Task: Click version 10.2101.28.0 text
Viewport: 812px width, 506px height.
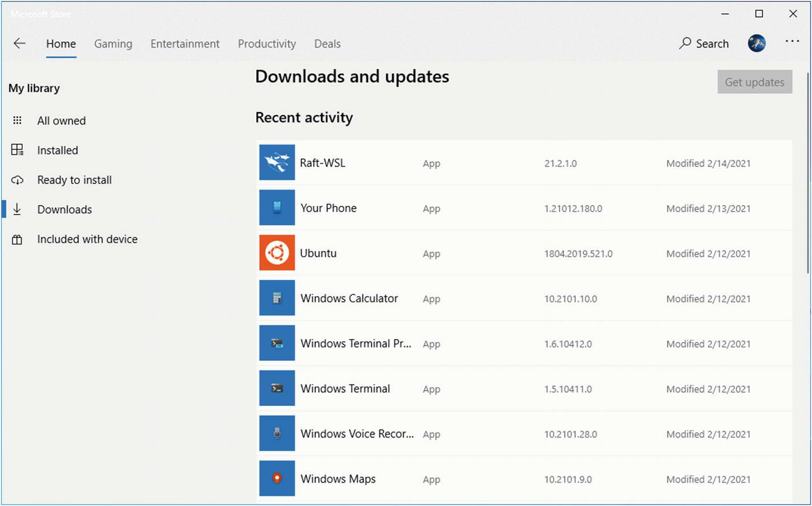Action: point(570,435)
